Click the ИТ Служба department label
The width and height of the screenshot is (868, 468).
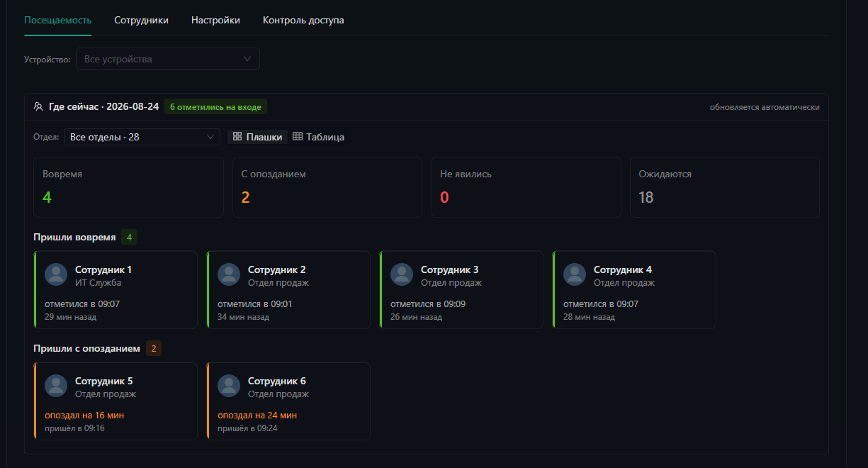[x=98, y=283]
